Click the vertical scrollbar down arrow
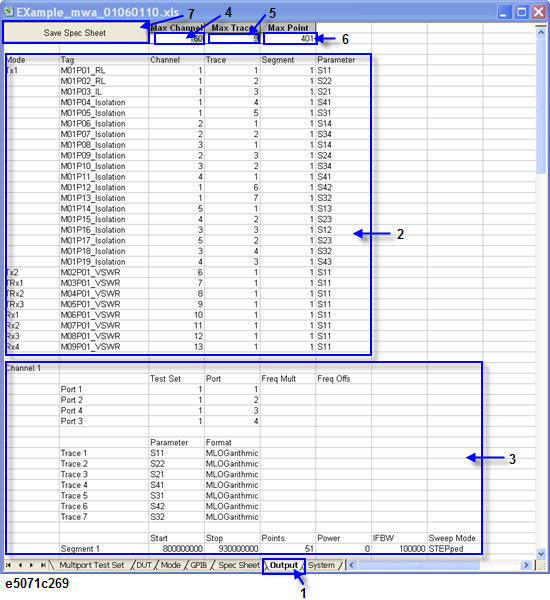The height and width of the screenshot is (600, 550). [x=541, y=553]
